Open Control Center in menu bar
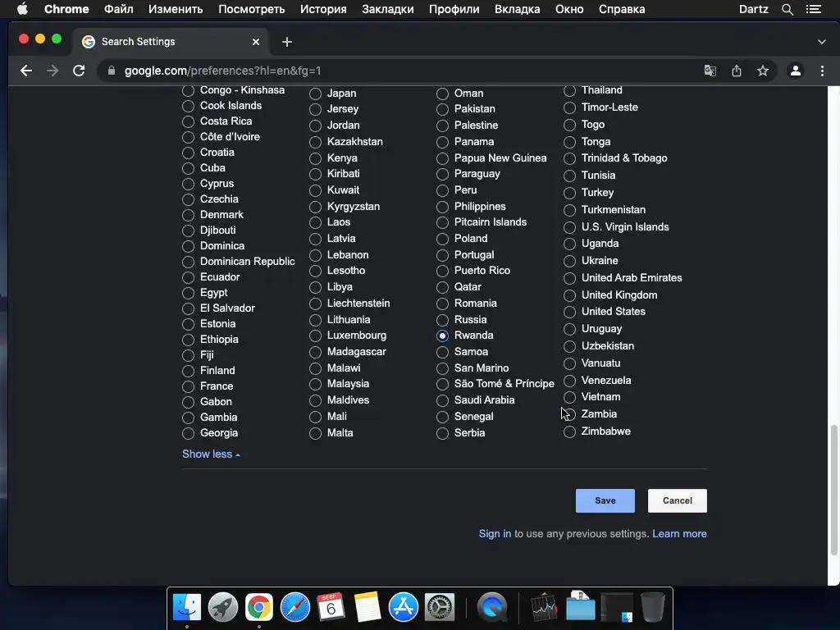840x630 pixels. pos(814,9)
